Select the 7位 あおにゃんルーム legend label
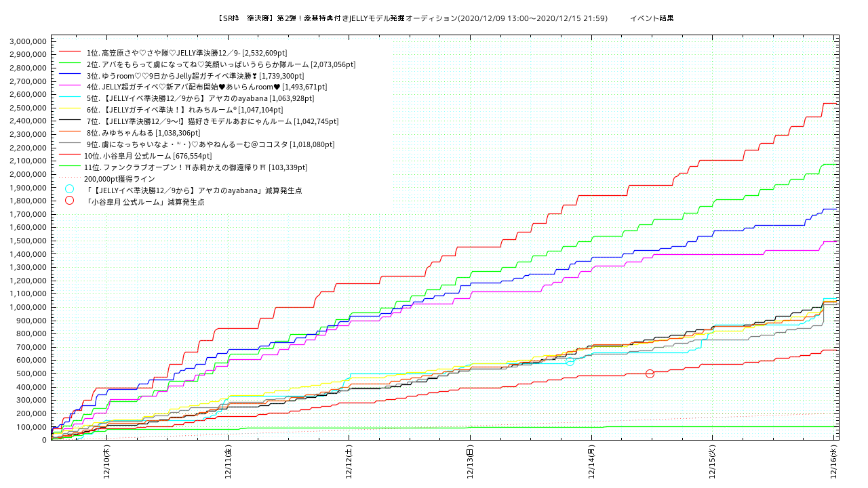868x488 pixels. [x=212, y=121]
